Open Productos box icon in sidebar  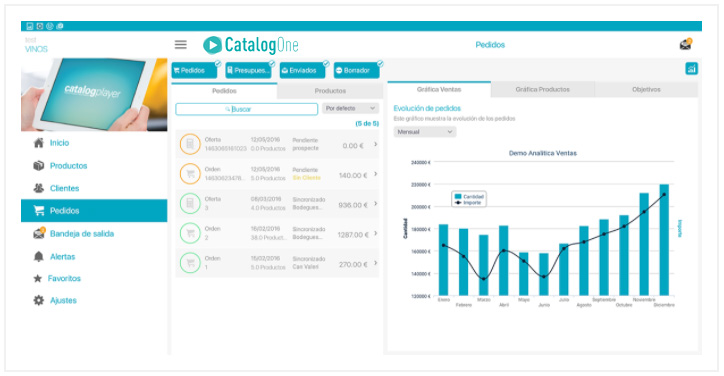tap(39, 165)
